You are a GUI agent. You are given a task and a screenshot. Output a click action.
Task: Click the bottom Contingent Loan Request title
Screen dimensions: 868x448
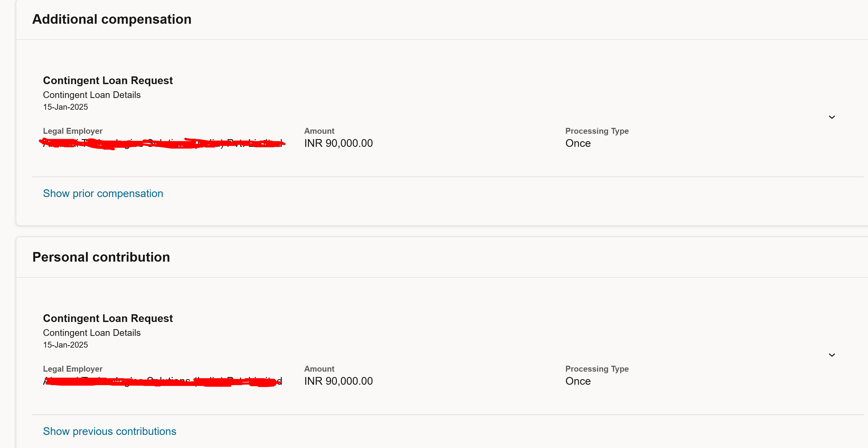(108, 318)
